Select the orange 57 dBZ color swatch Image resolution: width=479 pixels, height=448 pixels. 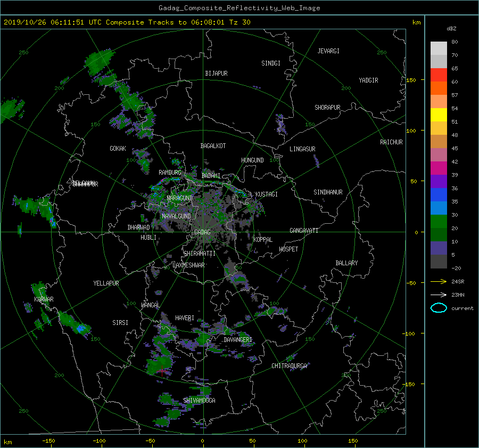[x=439, y=88]
